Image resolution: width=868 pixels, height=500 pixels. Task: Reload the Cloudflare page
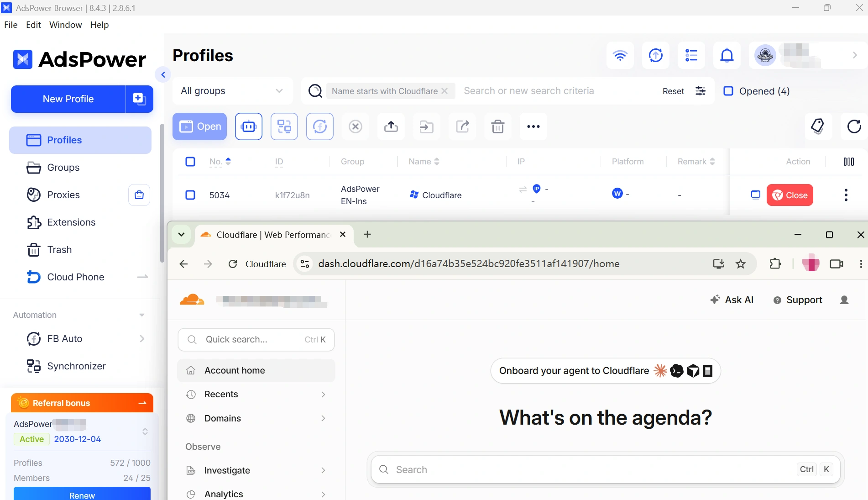[233, 263]
